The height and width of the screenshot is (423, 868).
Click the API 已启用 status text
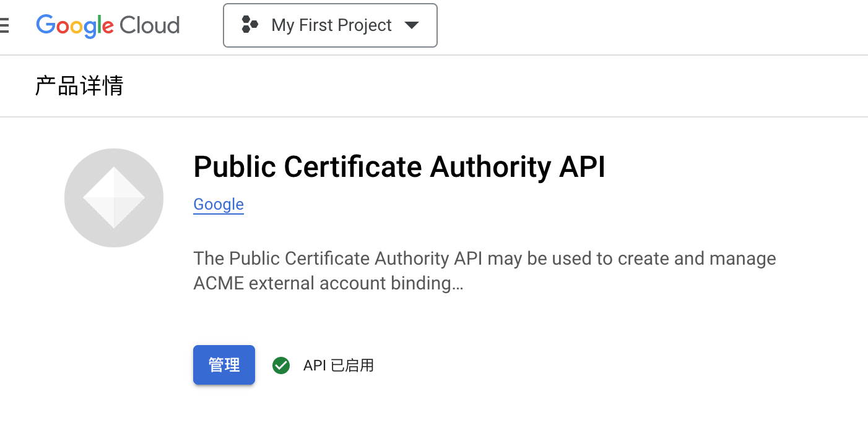click(x=338, y=365)
